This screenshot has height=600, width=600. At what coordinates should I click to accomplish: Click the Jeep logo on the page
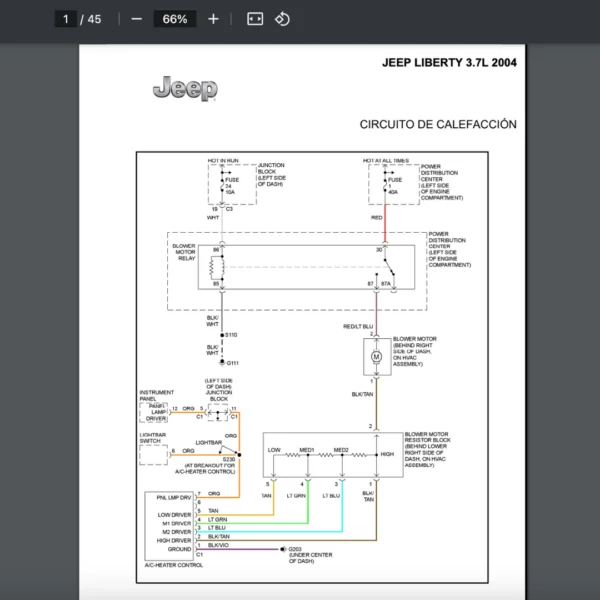[x=185, y=88]
